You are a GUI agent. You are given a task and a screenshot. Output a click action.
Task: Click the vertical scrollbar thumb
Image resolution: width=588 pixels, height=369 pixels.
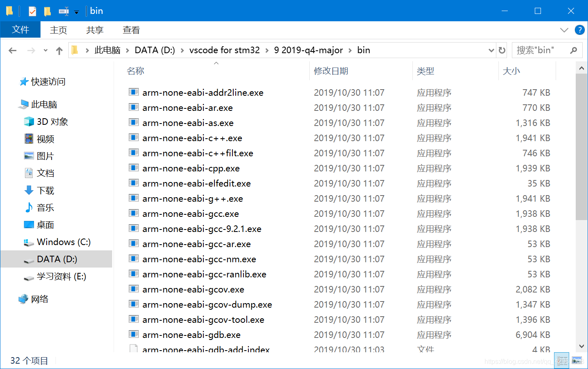click(x=581, y=147)
